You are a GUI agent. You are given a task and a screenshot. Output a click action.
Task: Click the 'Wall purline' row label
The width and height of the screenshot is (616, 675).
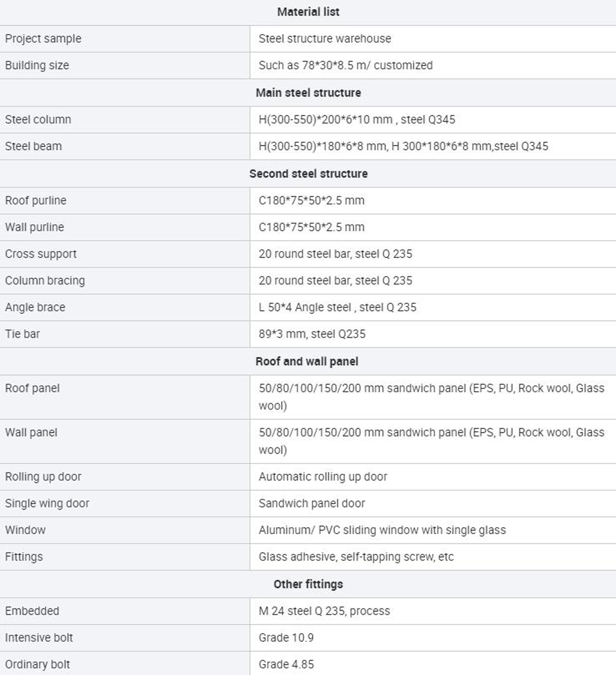click(35, 227)
